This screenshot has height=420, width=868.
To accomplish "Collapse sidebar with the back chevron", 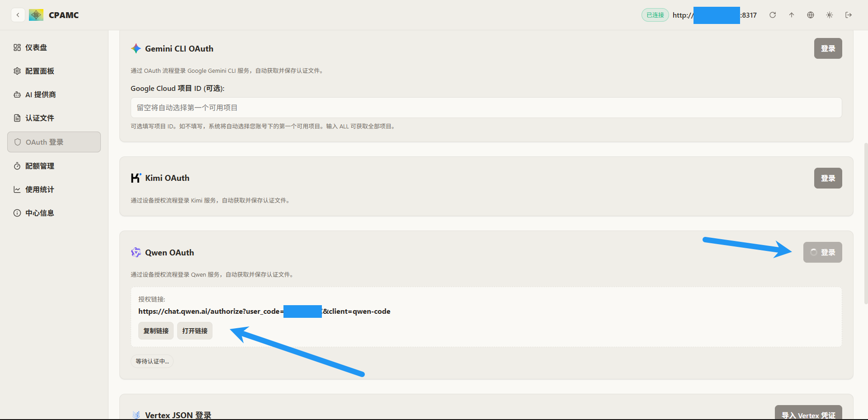I will pos(18,15).
